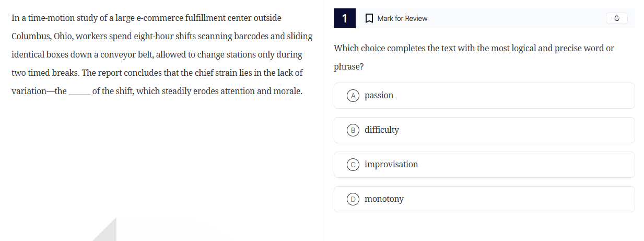Click the question number 1 badge
This screenshot has width=644, height=241.
345,18
